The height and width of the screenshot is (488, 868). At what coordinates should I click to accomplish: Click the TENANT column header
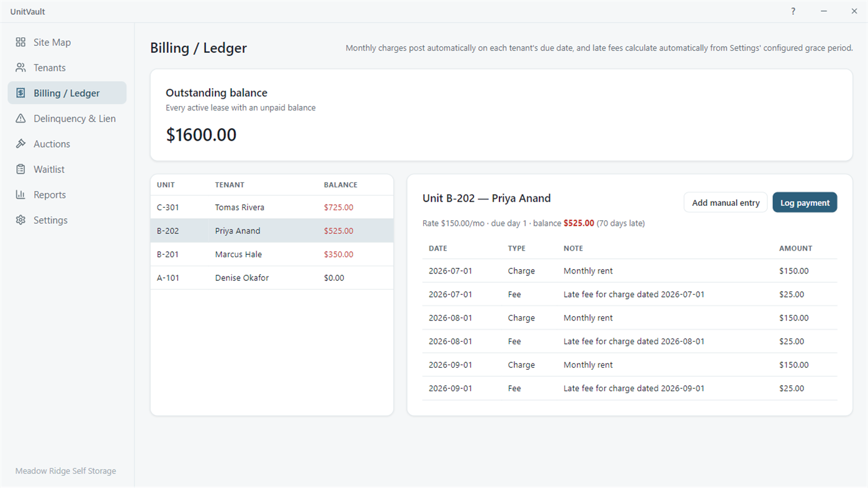(230, 185)
